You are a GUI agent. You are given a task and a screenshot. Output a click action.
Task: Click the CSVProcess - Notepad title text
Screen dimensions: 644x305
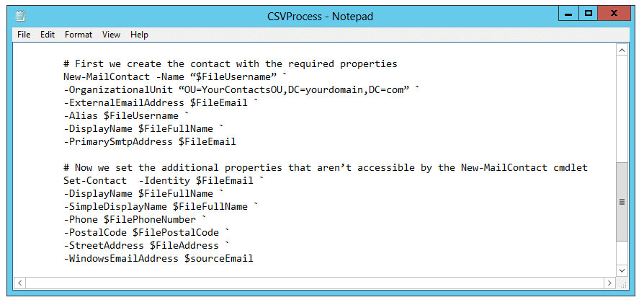point(321,16)
